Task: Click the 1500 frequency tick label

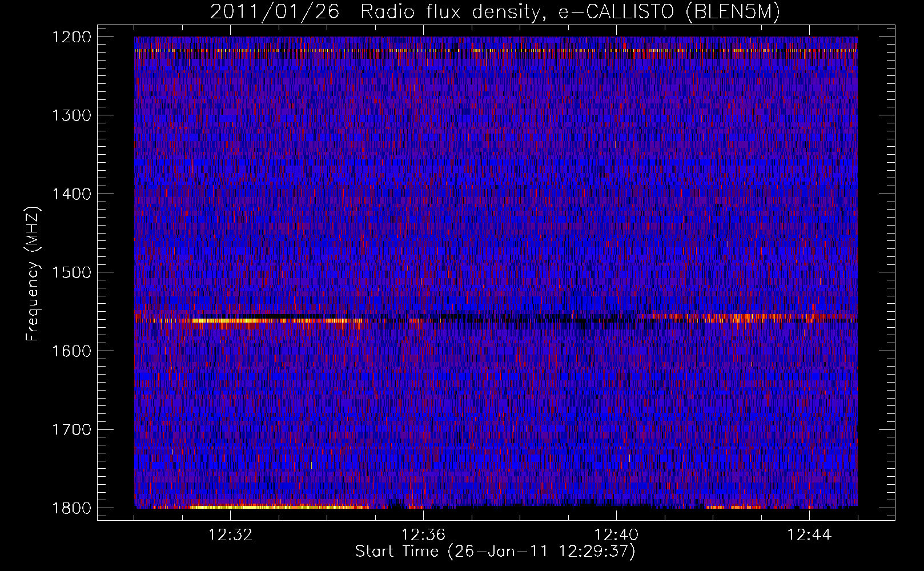Action: [x=71, y=272]
